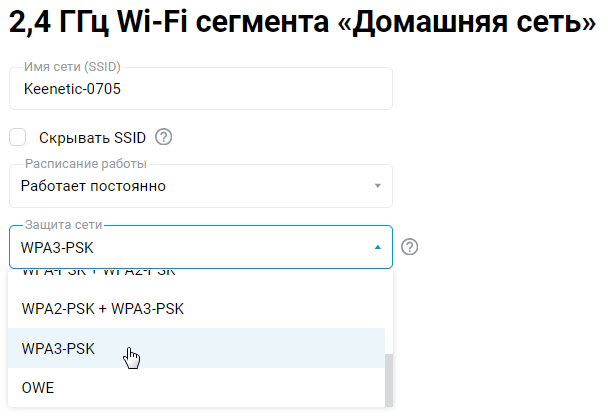608x416 pixels.
Task: Focus the SSID field containing Keenetic-0705
Action: tap(200, 89)
